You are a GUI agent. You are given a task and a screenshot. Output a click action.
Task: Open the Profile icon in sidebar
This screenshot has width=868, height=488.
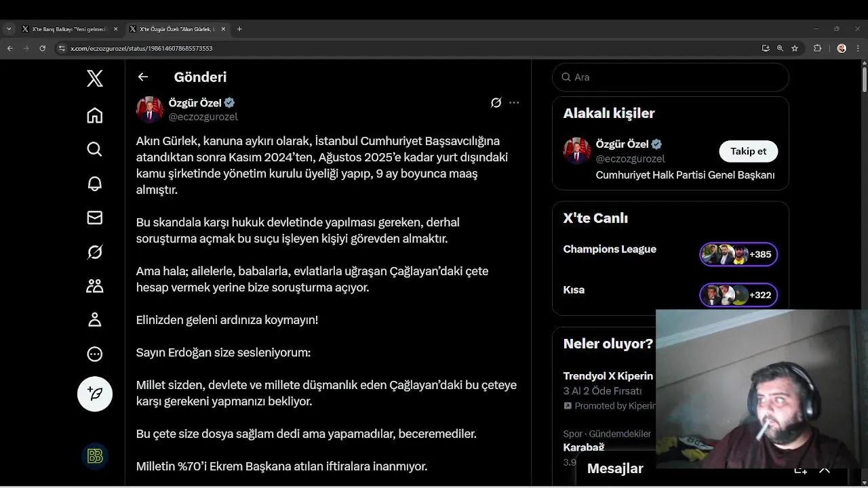coord(95,320)
